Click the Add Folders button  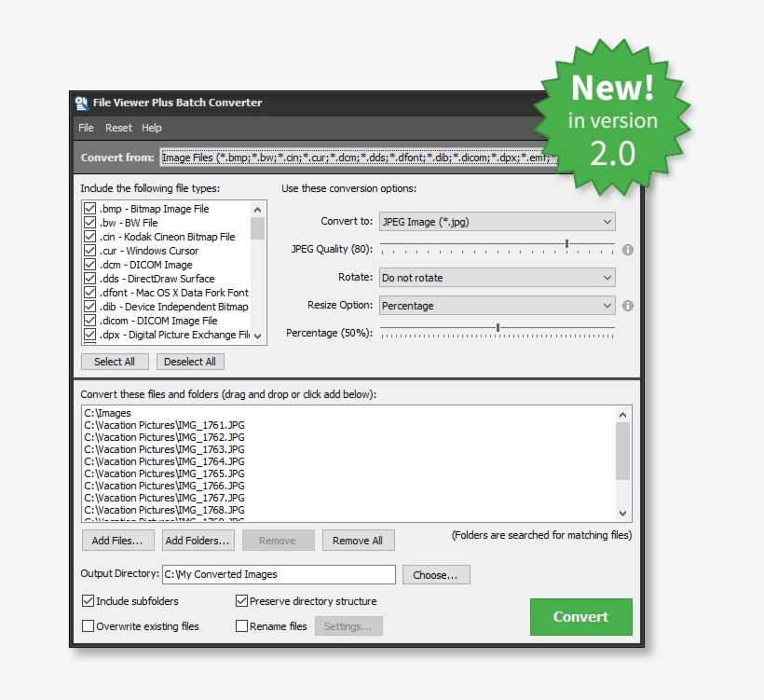pos(198,541)
